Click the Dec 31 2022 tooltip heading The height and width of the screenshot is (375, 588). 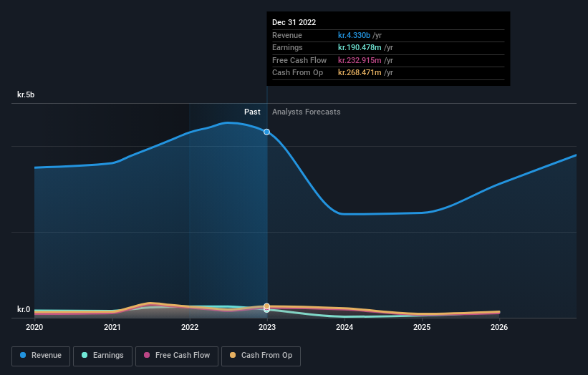tap(294, 22)
